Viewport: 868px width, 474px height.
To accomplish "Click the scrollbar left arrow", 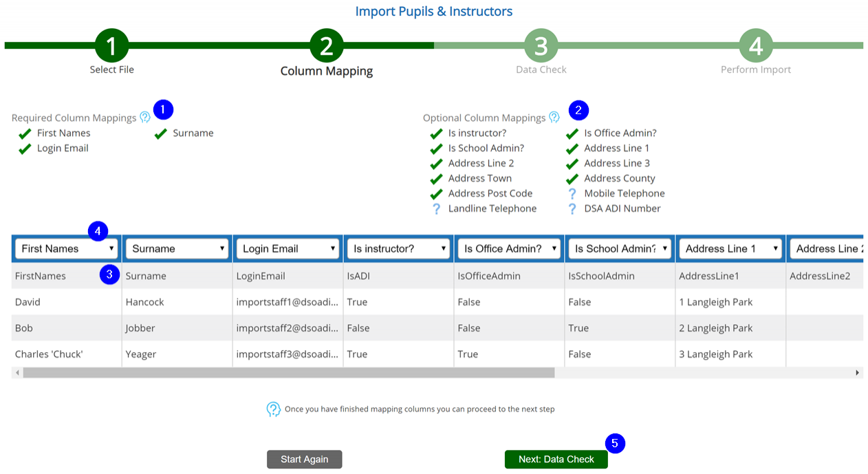I will (17, 372).
